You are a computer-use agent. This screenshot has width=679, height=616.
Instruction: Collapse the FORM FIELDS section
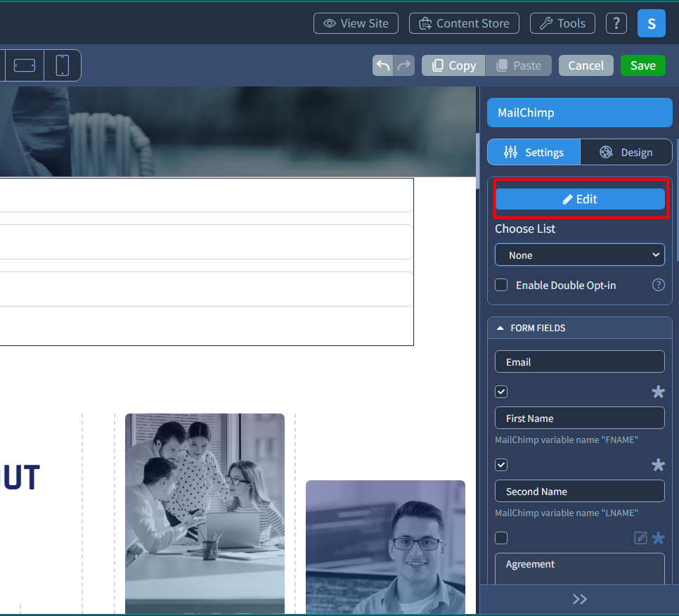[x=579, y=328]
